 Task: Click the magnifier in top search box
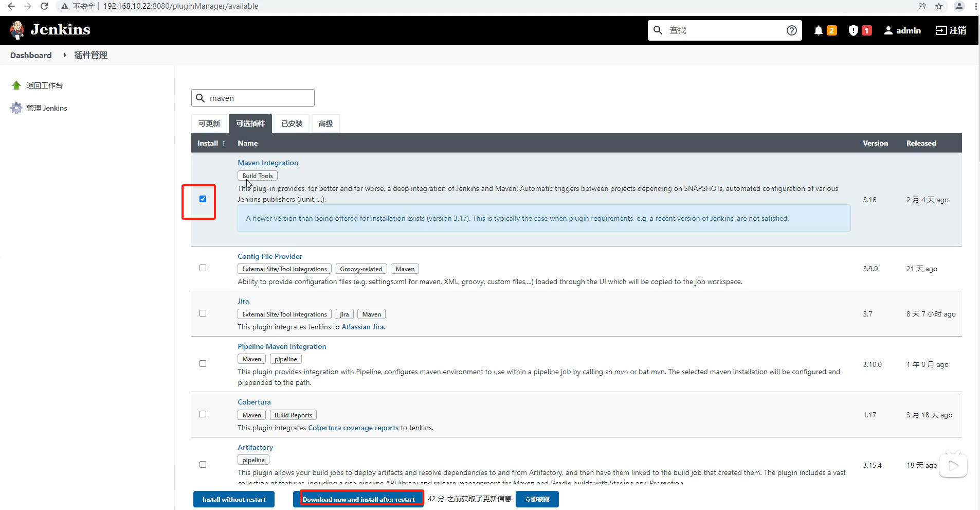tap(658, 30)
